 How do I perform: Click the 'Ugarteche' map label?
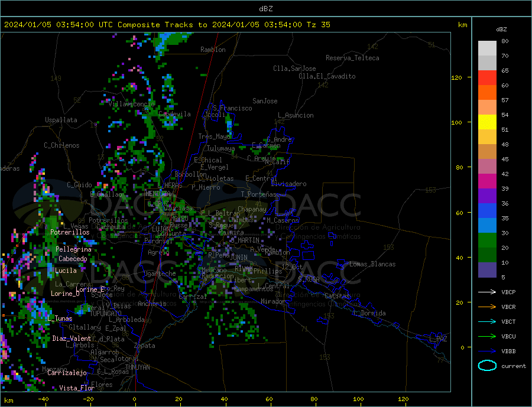click(160, 273)
